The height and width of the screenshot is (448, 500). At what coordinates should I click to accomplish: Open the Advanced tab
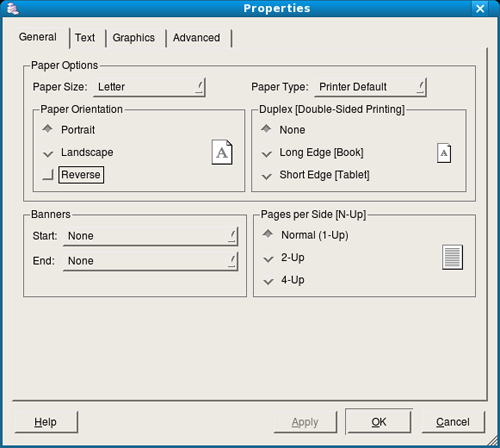click(x=197, y=38)
